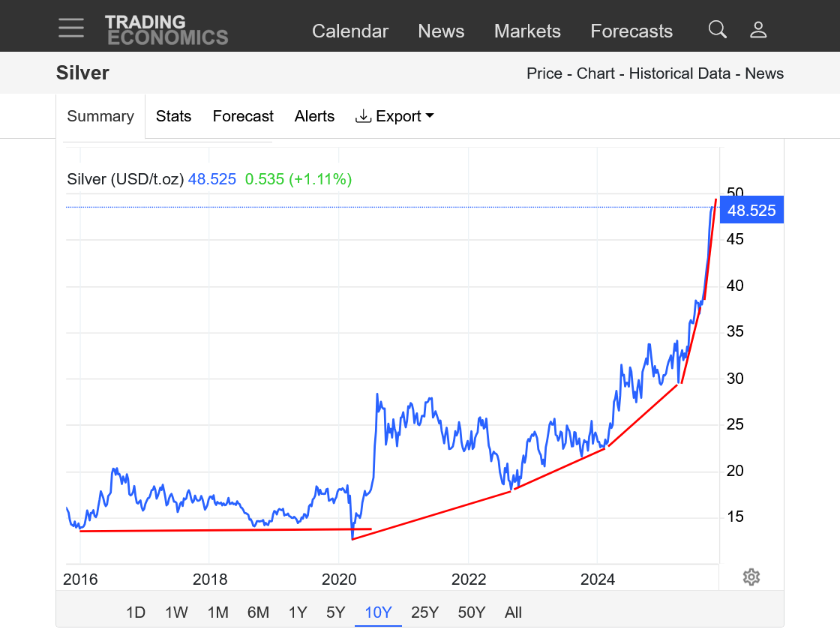Viewport: 840px width, 644px height.
Task: Click the Price - Chart - Historical Data link
Action: coord(628,73)
